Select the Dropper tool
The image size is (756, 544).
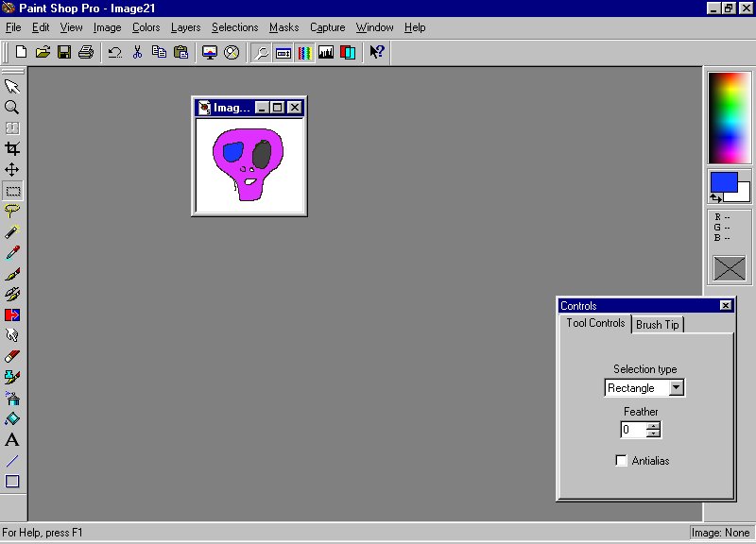tap(12, 252)
